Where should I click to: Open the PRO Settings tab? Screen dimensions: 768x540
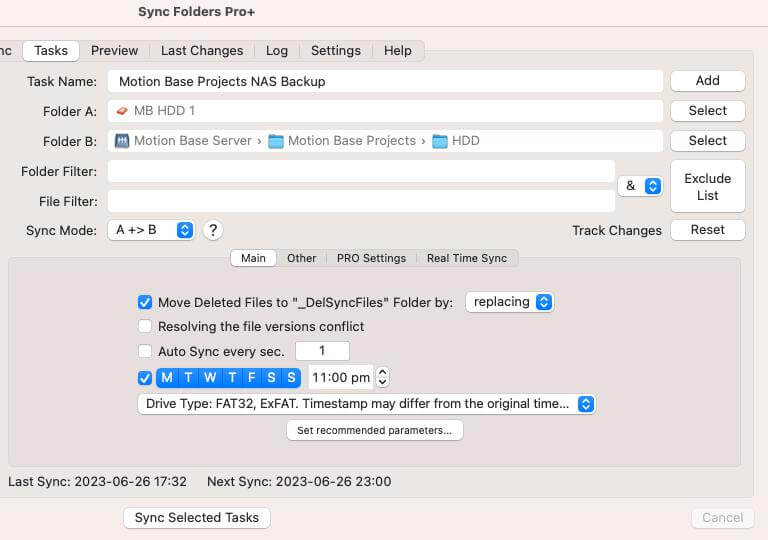pos(371,258)
